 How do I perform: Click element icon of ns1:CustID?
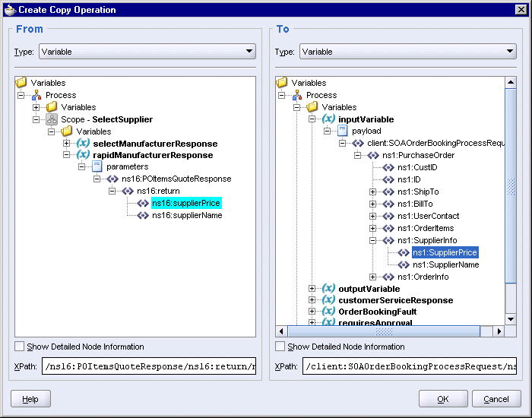coord(388,168)
